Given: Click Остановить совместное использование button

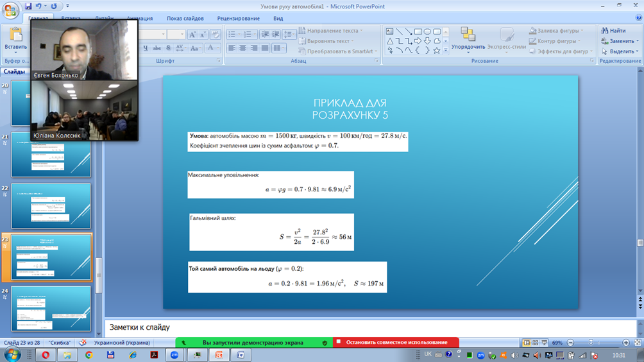Looking at the screenshot, I should [396, 343].
